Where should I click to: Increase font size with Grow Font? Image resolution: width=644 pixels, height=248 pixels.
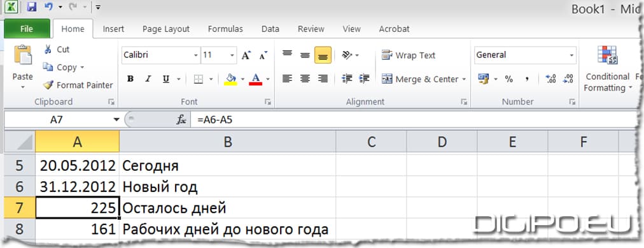tap(246, 55)
